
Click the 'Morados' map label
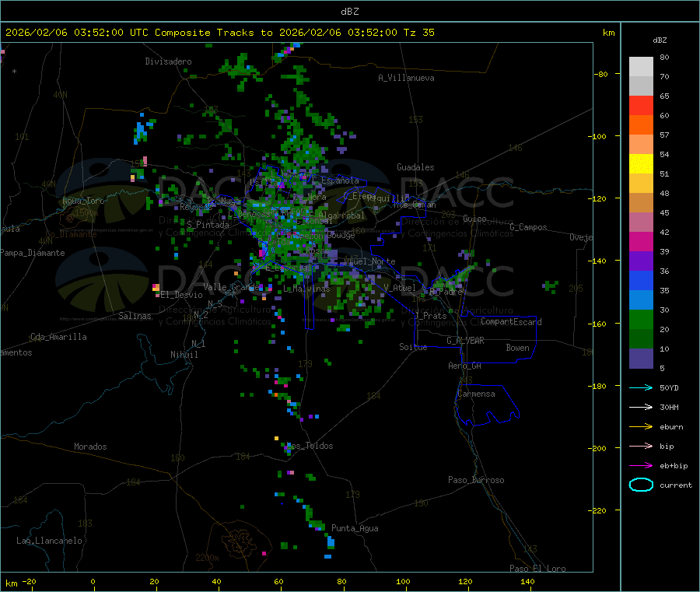coord(90,447)
